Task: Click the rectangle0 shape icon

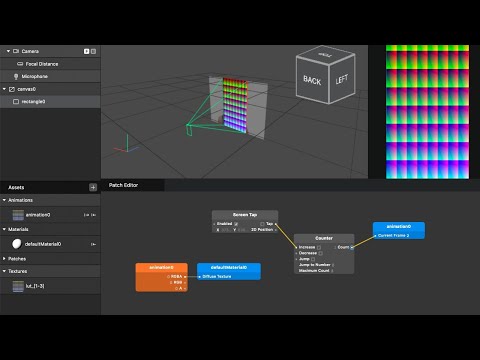Action: click(16, 101)
